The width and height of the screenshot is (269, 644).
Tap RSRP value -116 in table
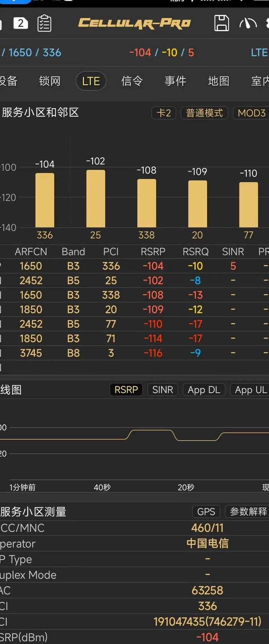[153, 353]
